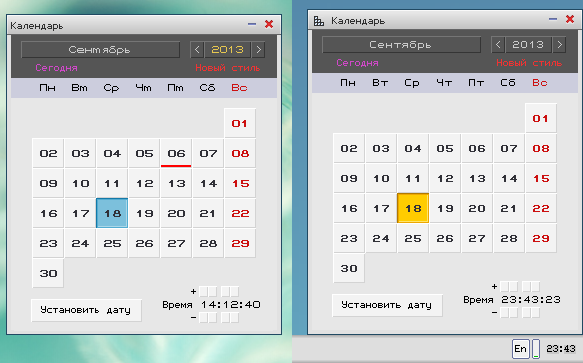The height and width of the screenshot is (363, 583).
Task: Minimize the left calendar window
Action: click(252, 24)
